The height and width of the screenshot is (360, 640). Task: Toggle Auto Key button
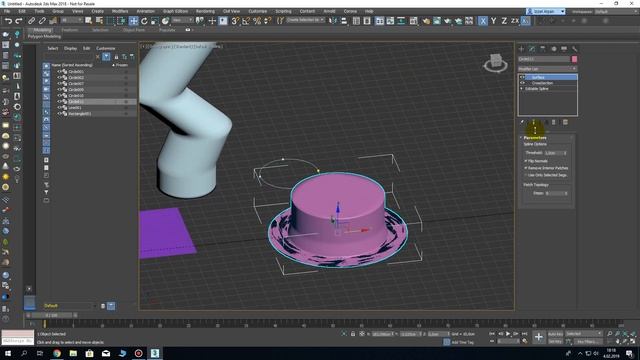point(555,334)
